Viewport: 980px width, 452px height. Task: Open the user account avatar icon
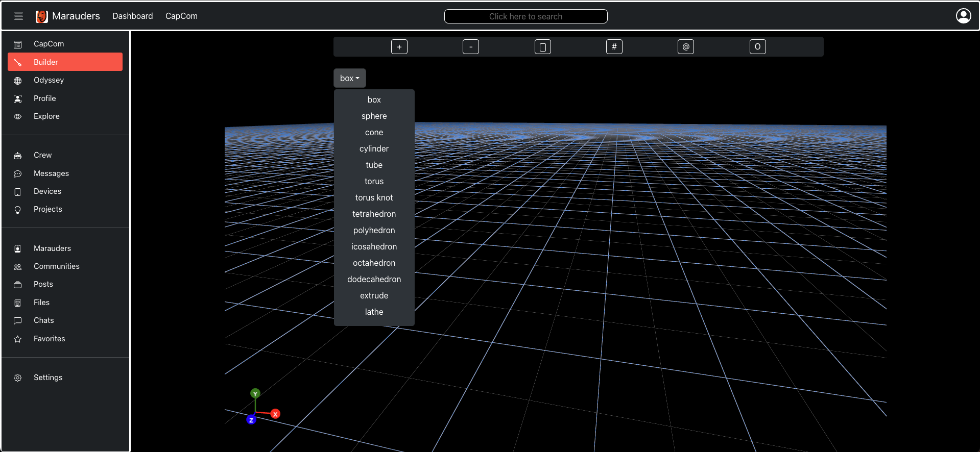click(x=963, y=16)
